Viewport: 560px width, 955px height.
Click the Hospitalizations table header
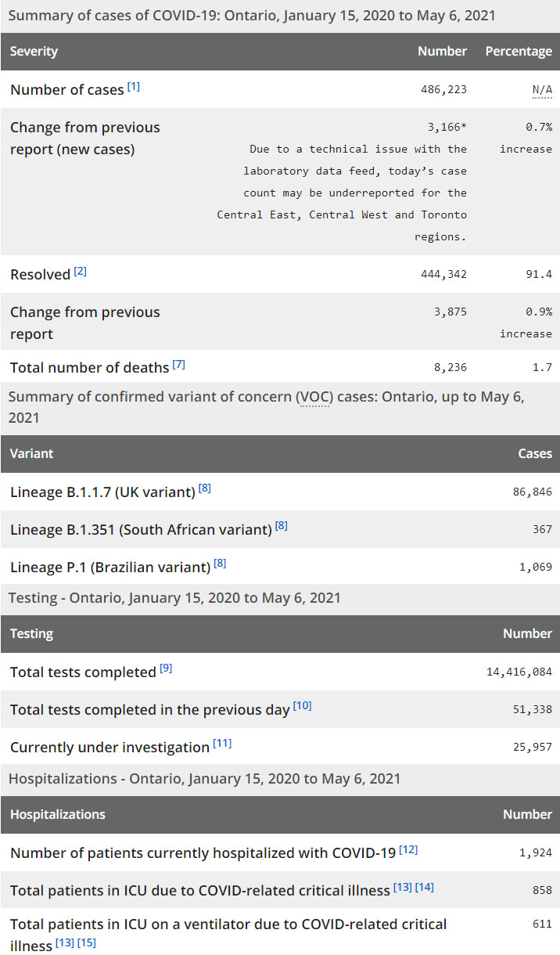coord(57,815)
